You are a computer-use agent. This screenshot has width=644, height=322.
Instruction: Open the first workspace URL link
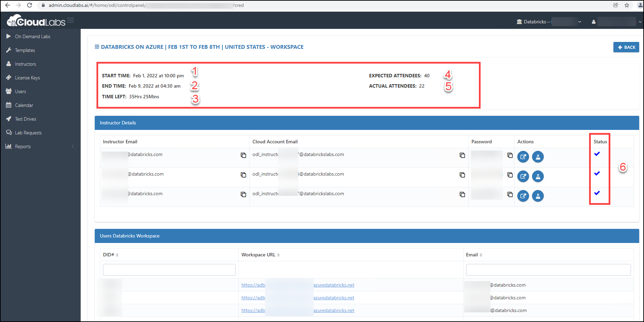click(298, 285)
